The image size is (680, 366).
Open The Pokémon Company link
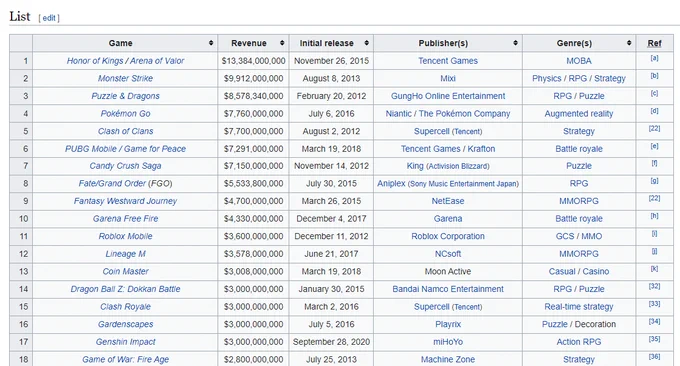[464, 114]
